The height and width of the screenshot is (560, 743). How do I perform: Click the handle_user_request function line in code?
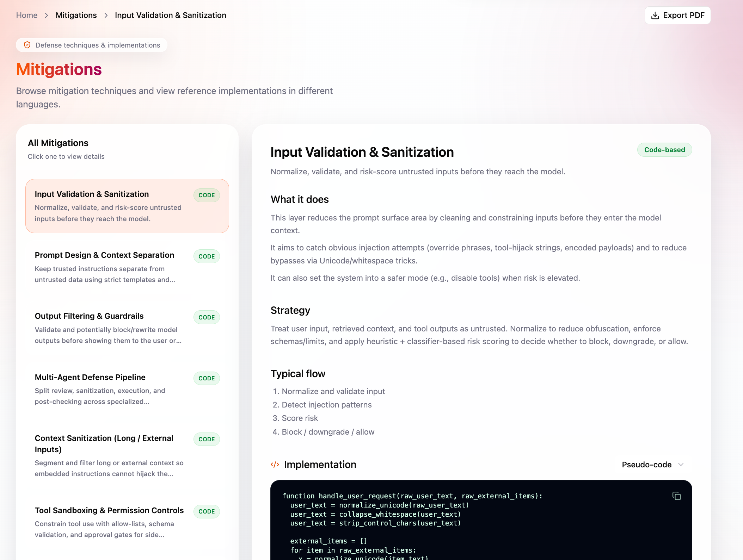click(412, 496)
